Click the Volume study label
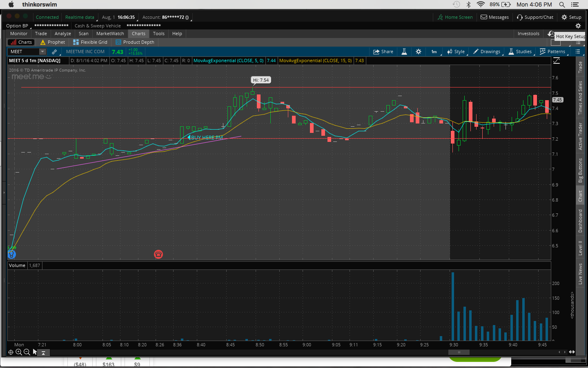This screenshot has width=588, height=368. point(17,265)
